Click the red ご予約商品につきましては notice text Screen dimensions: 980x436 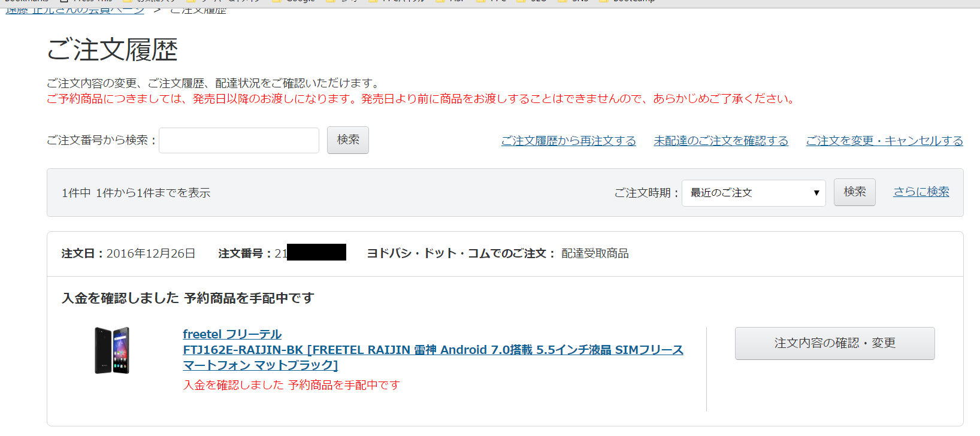coord(422,99)
